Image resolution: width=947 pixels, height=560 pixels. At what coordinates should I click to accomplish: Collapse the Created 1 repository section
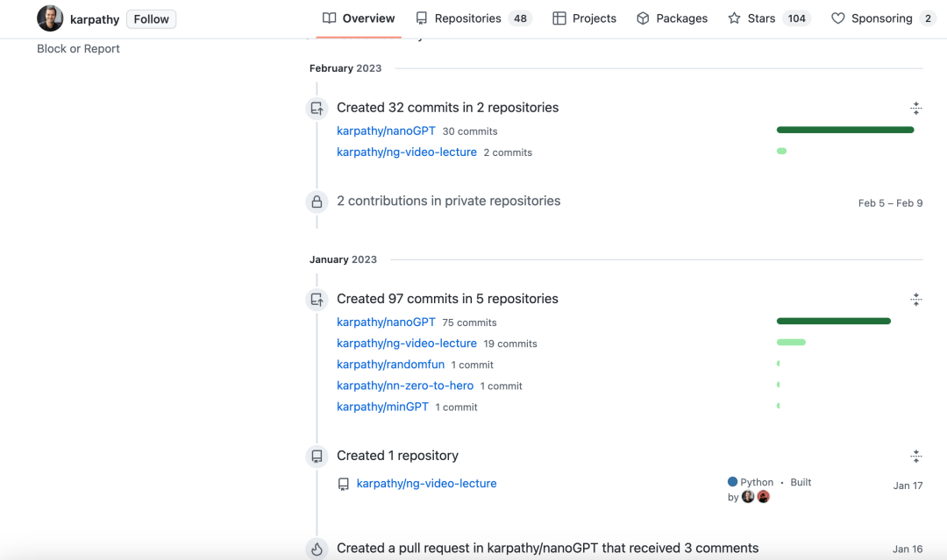point(915,457)
